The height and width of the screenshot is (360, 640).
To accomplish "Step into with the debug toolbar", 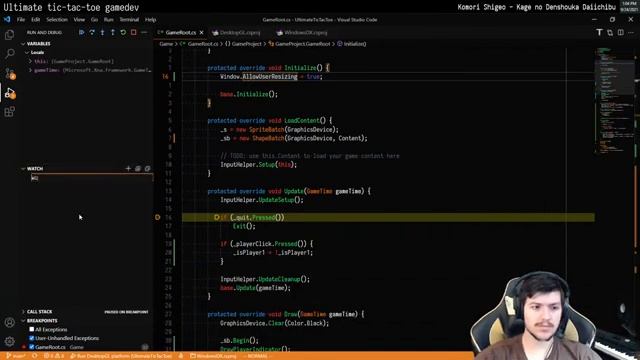I will point(102,32).
